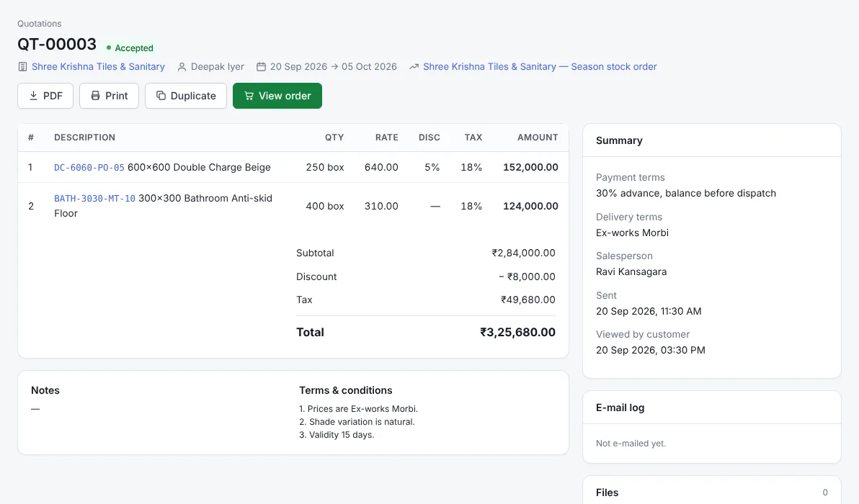Screen dimensions: 859x504
Task: Click the rate value 640.00
Action: [x=381, y=168]
